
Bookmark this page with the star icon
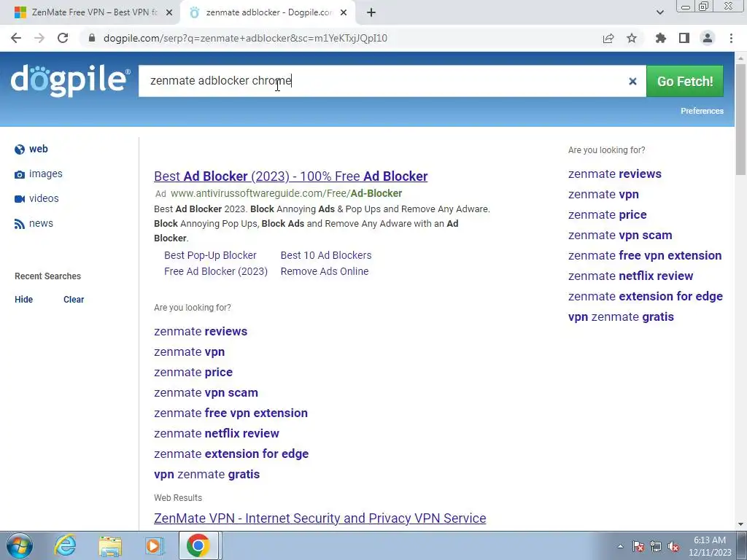632,38
